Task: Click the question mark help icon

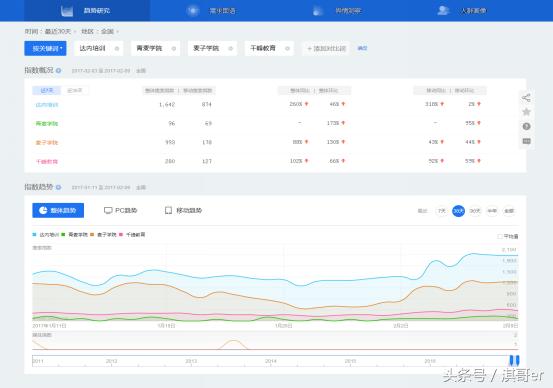Action: 526,126
